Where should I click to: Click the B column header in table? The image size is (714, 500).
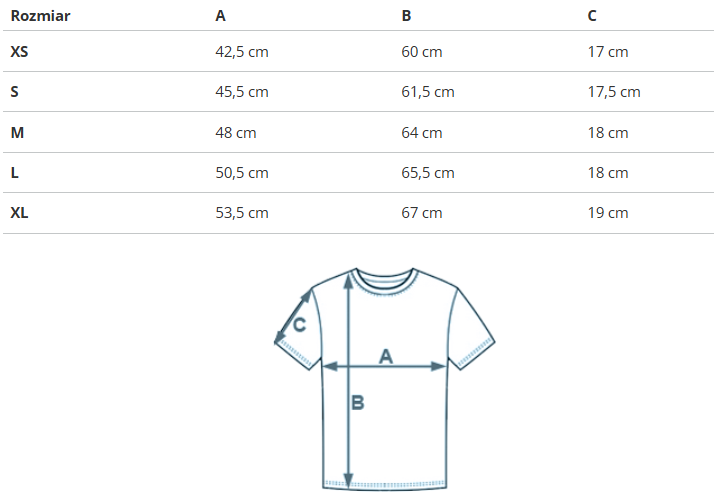pyautogui.click(x=407, y=16)
